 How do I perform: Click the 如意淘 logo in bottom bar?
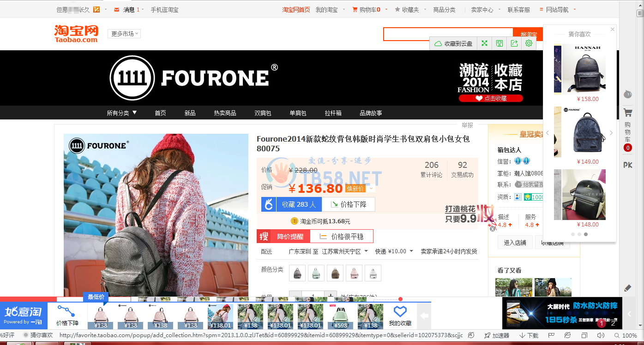click(23, 315)
